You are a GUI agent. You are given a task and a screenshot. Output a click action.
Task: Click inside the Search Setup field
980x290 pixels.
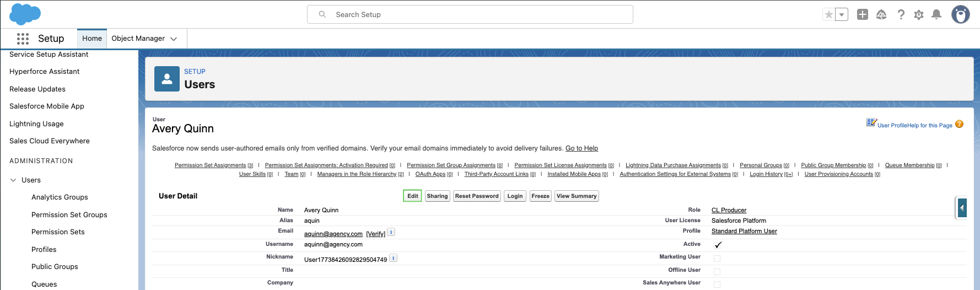[x=470, y=14]
